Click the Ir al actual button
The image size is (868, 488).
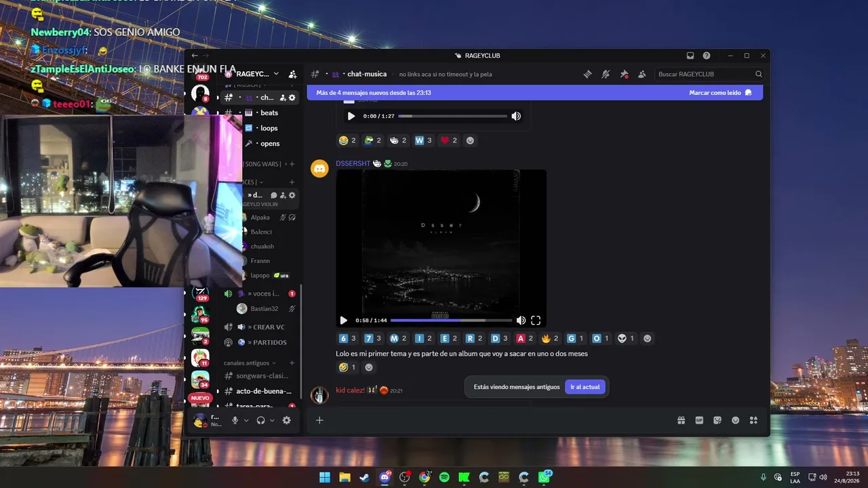point(585,387)
